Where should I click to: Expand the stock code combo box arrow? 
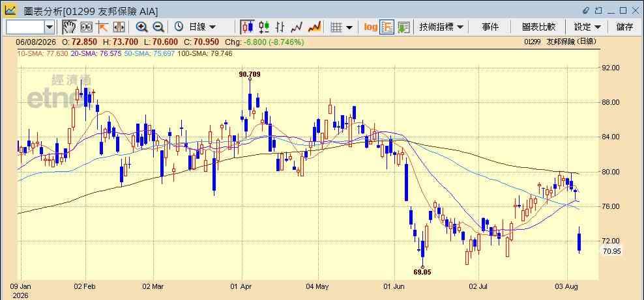tap(50, 27)
